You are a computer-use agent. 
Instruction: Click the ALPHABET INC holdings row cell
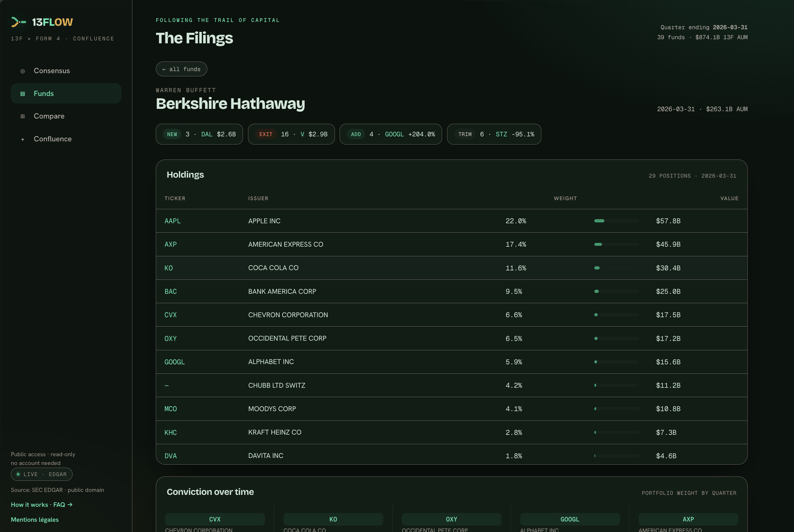click(271, 362)
